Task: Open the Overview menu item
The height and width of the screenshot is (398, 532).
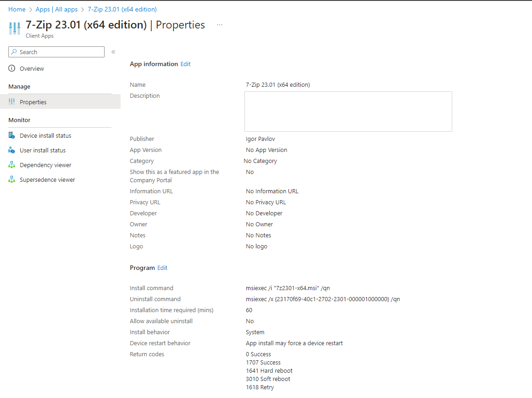Action: [32, 68]
